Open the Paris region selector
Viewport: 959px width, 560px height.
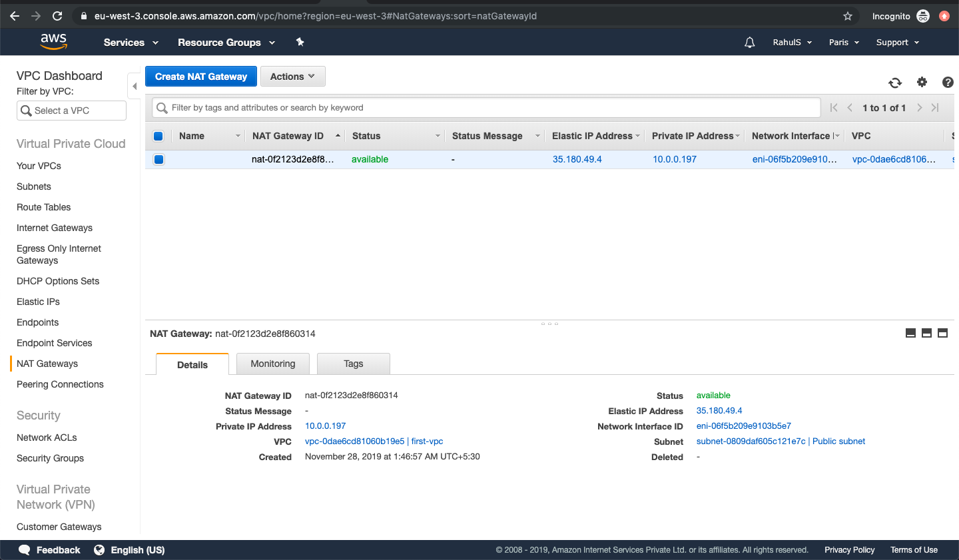[x=843, y=42]
